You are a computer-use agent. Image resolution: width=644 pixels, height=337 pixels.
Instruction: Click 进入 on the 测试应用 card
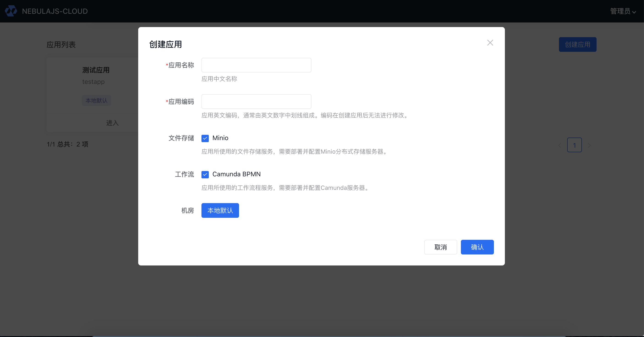tap(112, 123)
